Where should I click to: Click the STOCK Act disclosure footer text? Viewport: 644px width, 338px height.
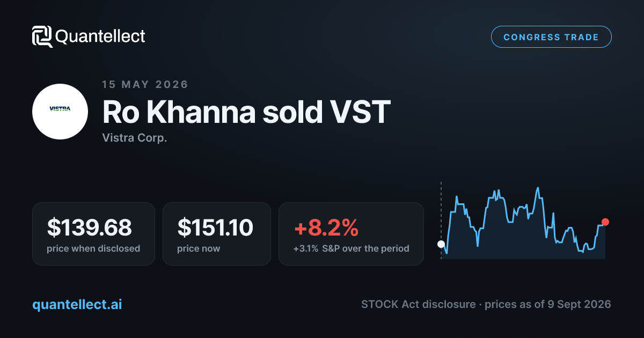point(418,304)
